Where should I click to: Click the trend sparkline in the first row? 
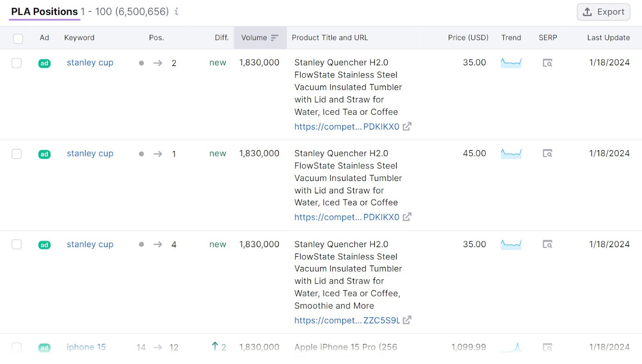tap(511, 63)
